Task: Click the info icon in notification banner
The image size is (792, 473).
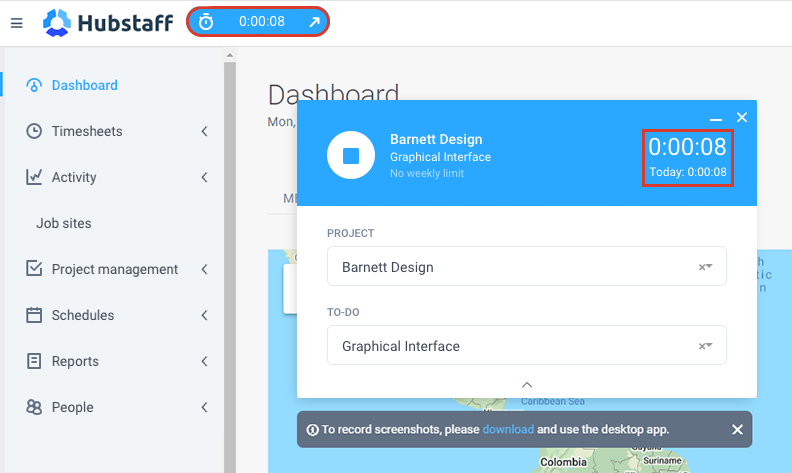Action: [313, 430]
